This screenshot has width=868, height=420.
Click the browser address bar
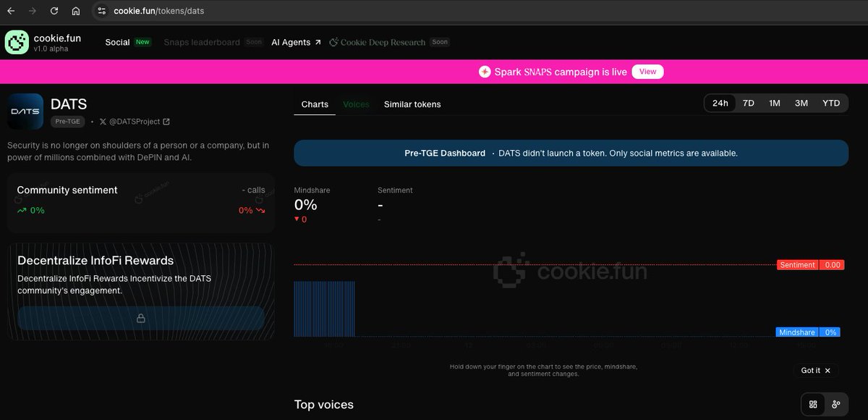(x=477, y=11)
